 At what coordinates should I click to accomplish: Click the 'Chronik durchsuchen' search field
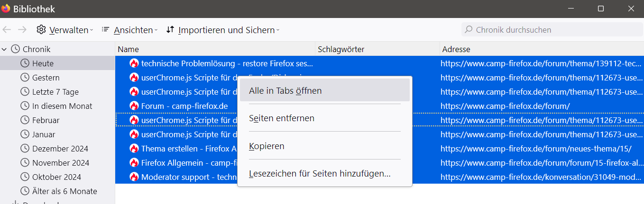point(555,30)
